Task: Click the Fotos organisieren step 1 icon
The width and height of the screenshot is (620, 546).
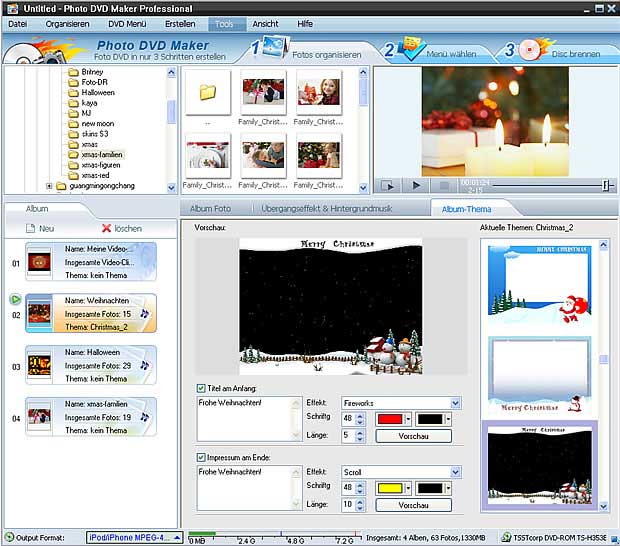Action: pyautogui.click(x=276, y=47)
